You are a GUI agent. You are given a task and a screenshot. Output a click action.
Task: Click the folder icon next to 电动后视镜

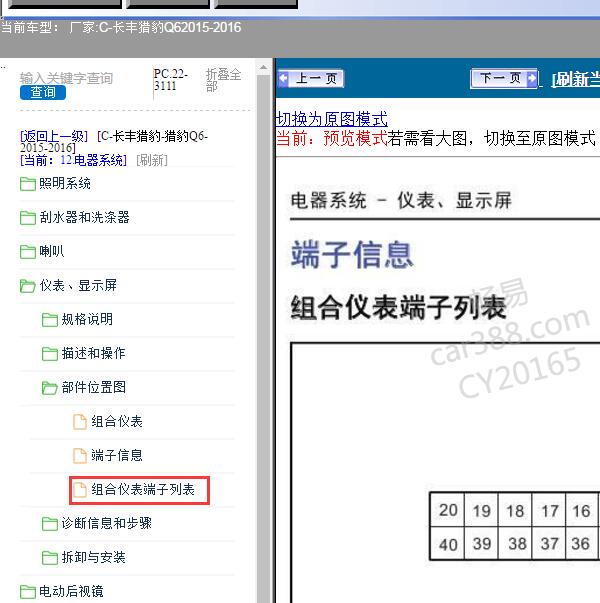[28, 591]
